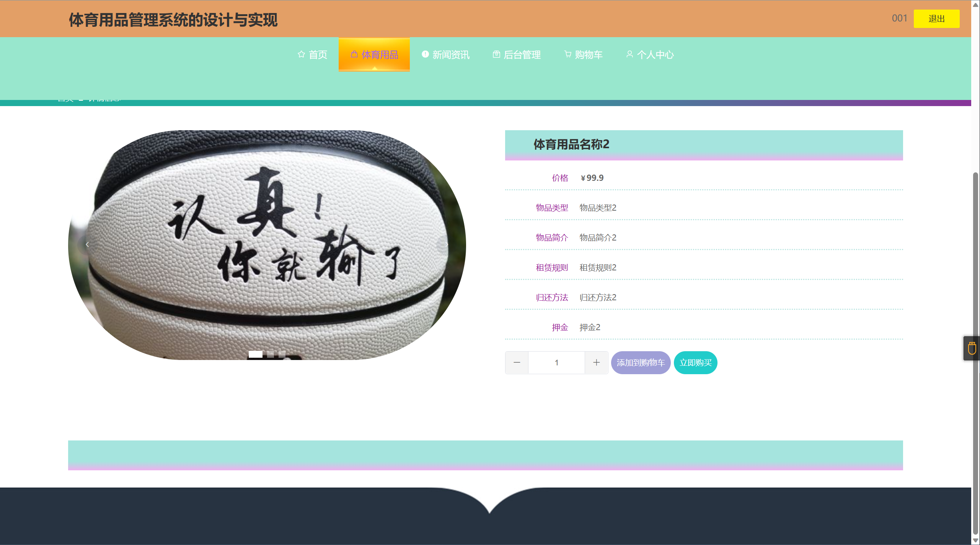Open the floating cart widget on right edge
This screenshot has width=980, height=545.
pyautogui.click(x=972, y=348)
